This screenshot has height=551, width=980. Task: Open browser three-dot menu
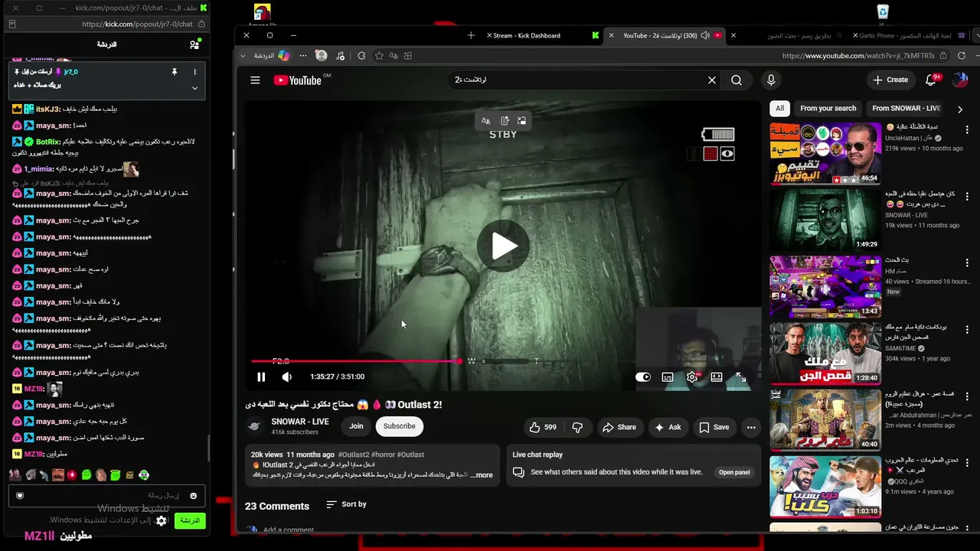tap(303, 56)
